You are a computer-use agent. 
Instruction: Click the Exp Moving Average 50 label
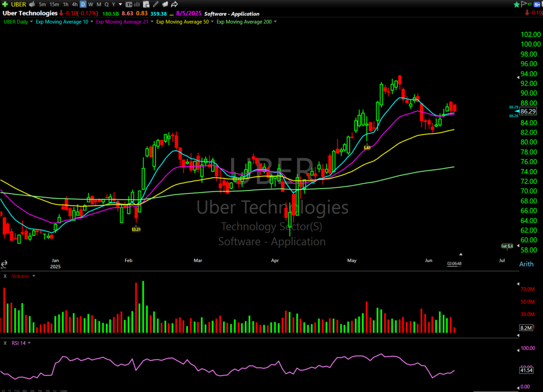182,22
